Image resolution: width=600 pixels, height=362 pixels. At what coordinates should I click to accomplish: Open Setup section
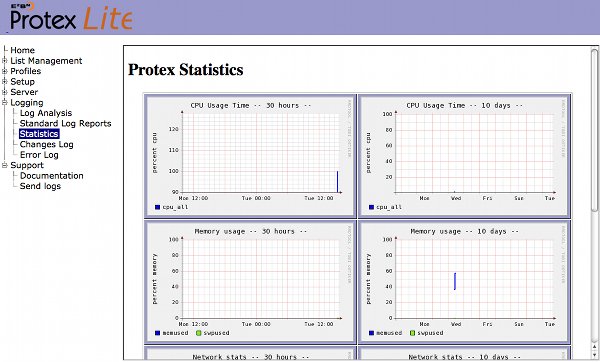22,82
